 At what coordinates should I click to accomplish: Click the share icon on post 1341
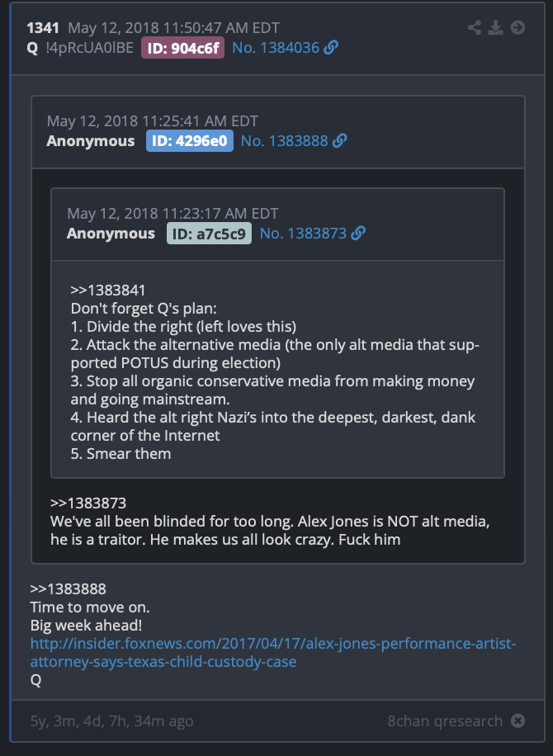click(x=475, y=27)
